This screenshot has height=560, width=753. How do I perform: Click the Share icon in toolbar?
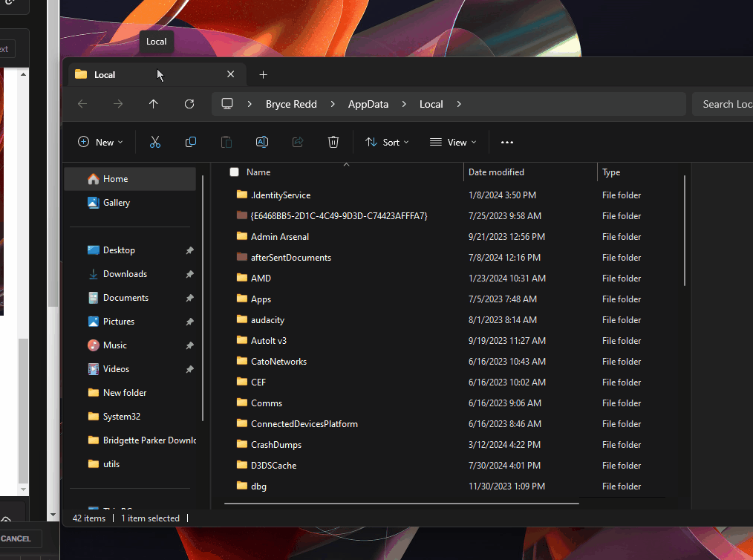[298, 142]
